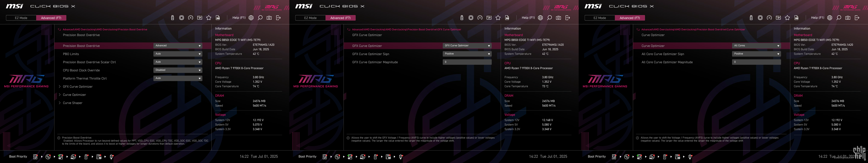Select Advanced (F7) tab in left screen
Screen dimensions: 868x163
51,18
